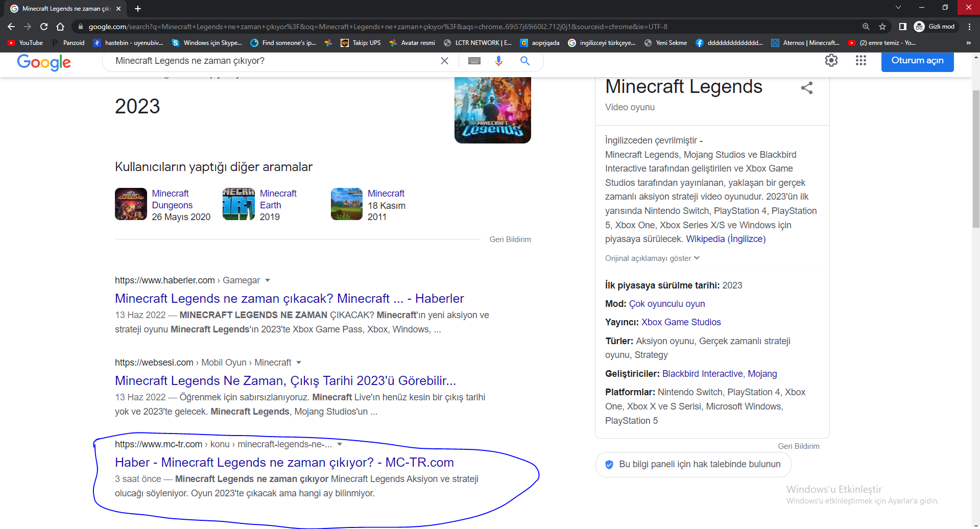The image size is (980, 529).
Task: Open the Find someone's ip bookmark
Action: [x=283, y=43]
